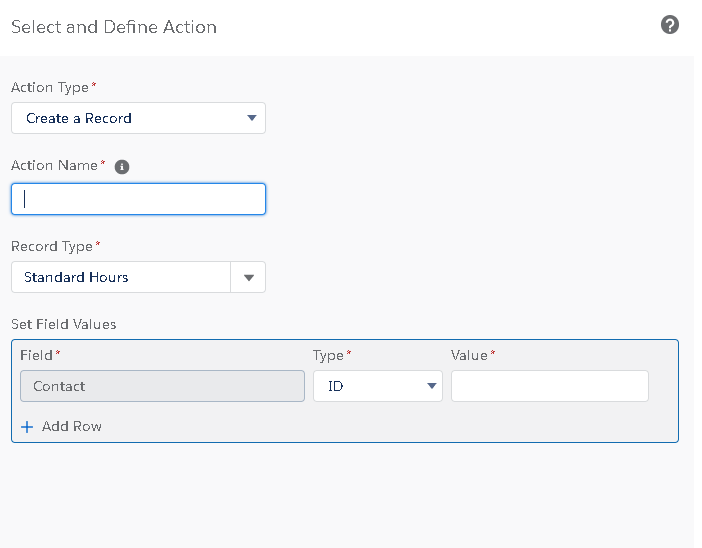Click the Select and Define Action heading
Screen dimensions: 702x548
[x=114, y=27]
